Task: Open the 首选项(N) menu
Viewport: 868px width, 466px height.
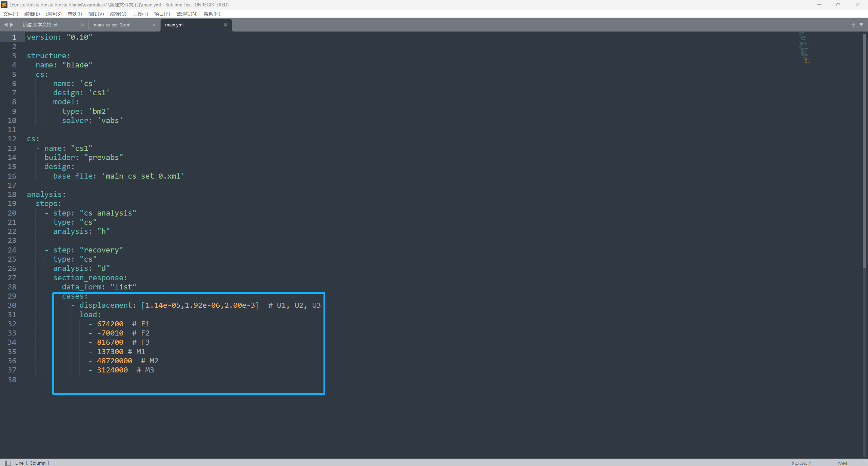Action: [x=186, y=14]
